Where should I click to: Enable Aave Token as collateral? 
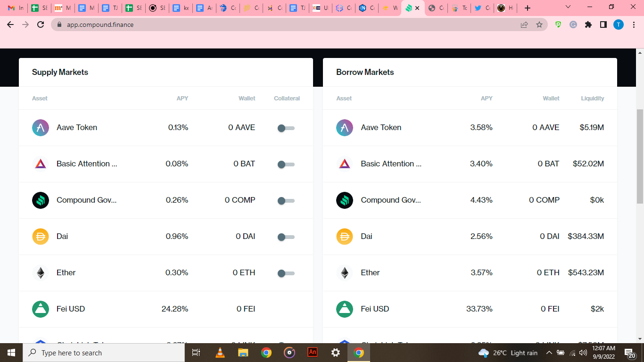286,128
